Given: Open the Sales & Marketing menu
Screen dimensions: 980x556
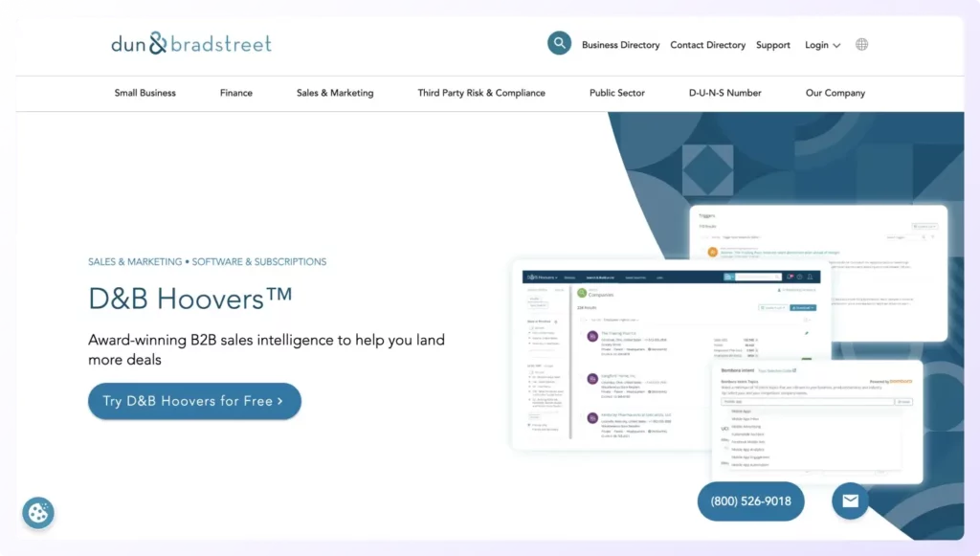Looking at the screenshot, I should pyautogui.click(x=335, y=93).
